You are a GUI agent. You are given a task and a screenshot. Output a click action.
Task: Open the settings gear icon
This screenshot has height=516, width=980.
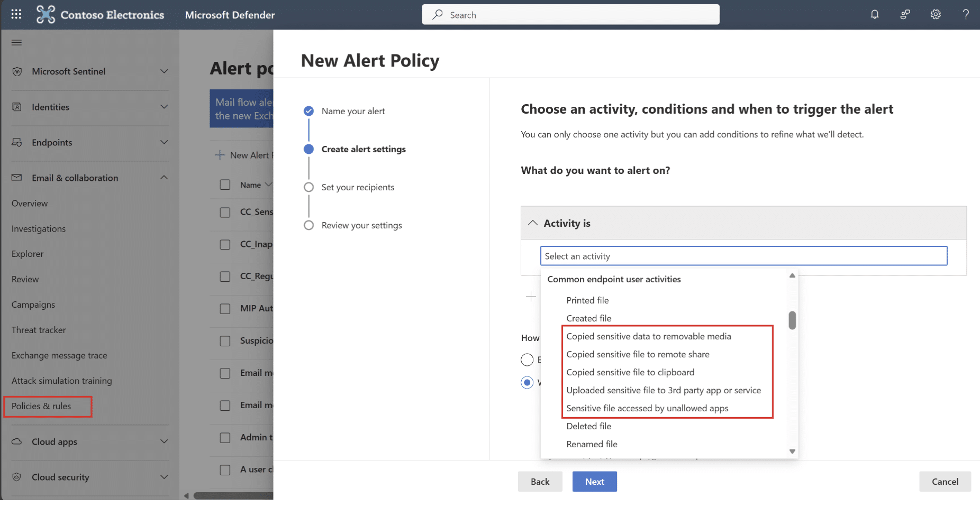(936, 14)
